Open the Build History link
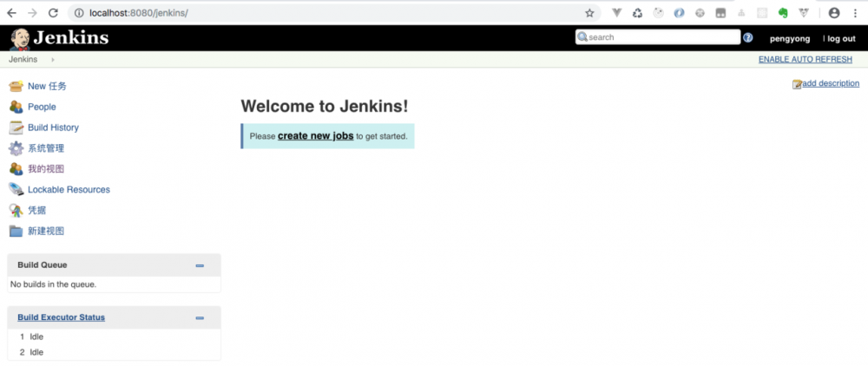The height and width of the screenshot is (366, 868). click(x=54, y=127)
